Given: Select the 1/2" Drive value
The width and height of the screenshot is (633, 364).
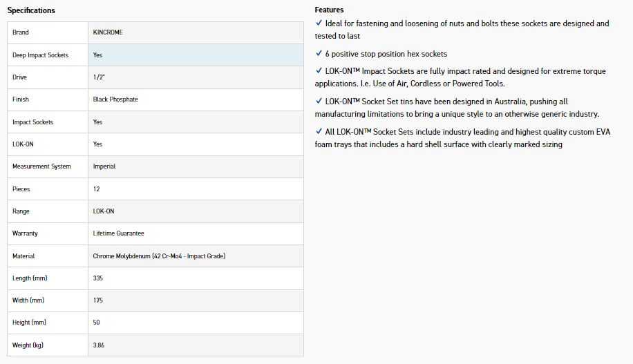Looking at the screenshot, I should pos(99,77).
